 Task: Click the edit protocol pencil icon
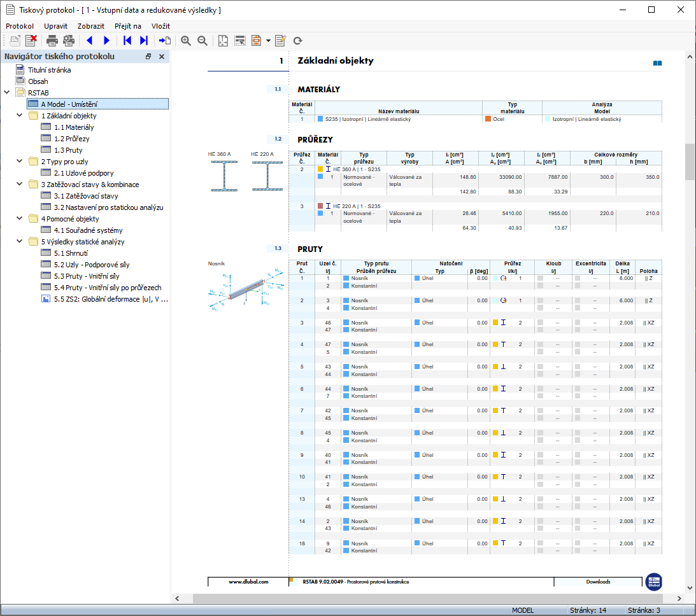281,41
